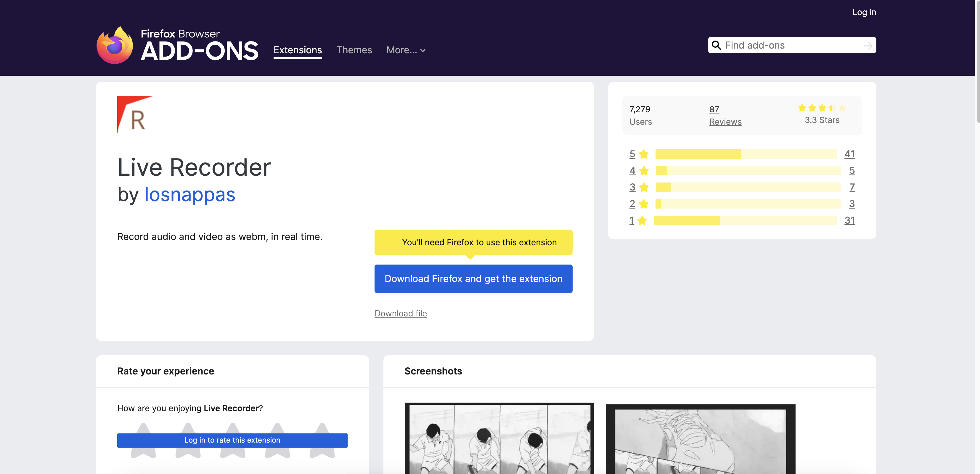Click the 3.3 Stars rating stars
The width and height of the screenshot is (980, 474).
tap(822, 108)
